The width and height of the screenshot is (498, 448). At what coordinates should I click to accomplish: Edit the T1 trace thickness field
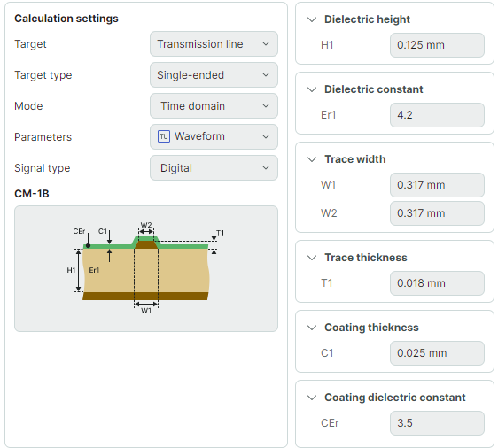point(437,283)
